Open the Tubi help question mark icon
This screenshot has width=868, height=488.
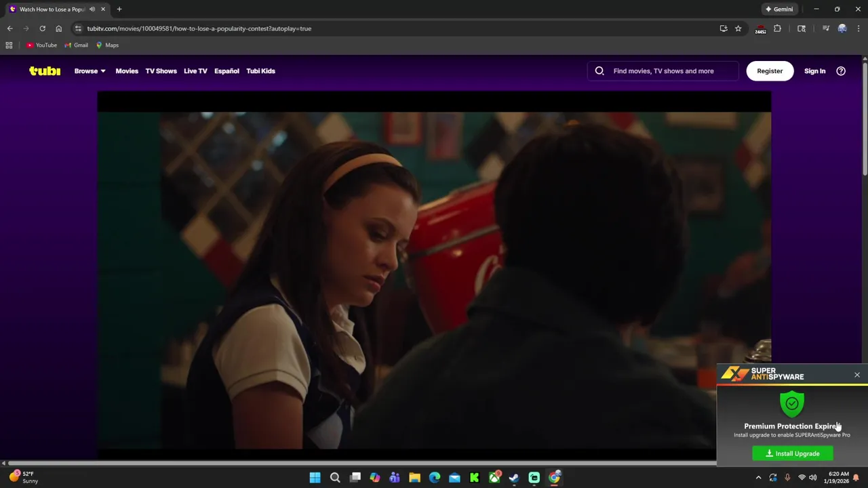pyautogui.click(x=841, y=70)
